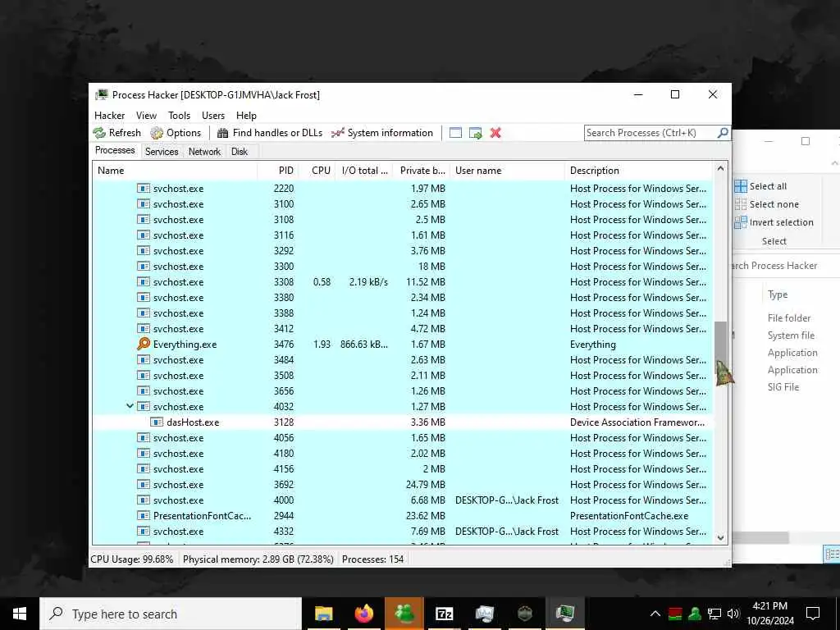Switch to the Network tab
The width and height of the screenshot is (840, 630).
click(204, 152)
